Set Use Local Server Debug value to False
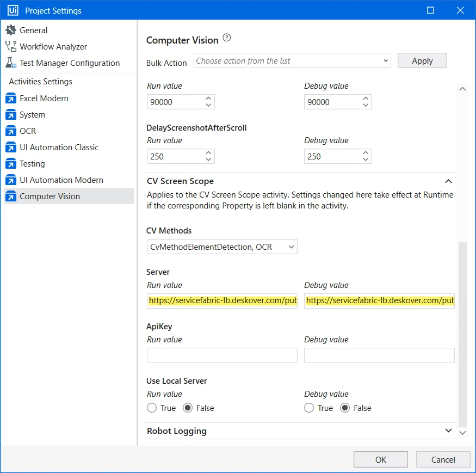 coord(345,408)
